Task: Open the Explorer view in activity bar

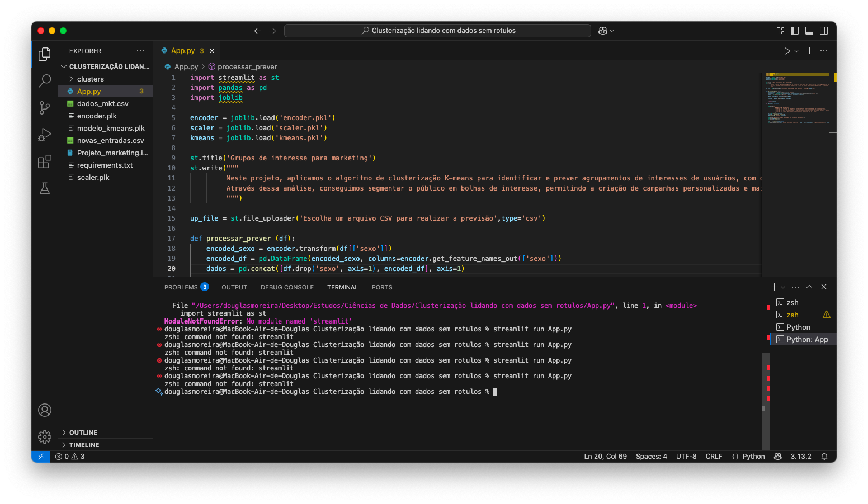Action: click(x=45, y=54)
